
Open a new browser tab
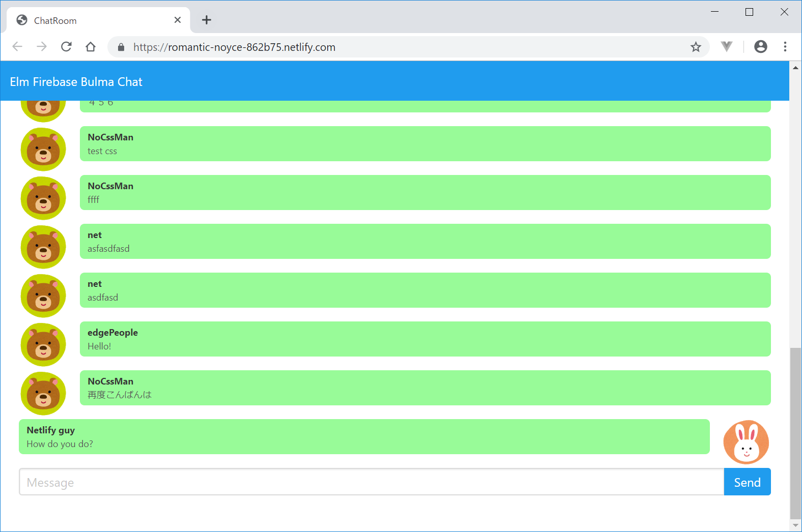tap(207, 20)
